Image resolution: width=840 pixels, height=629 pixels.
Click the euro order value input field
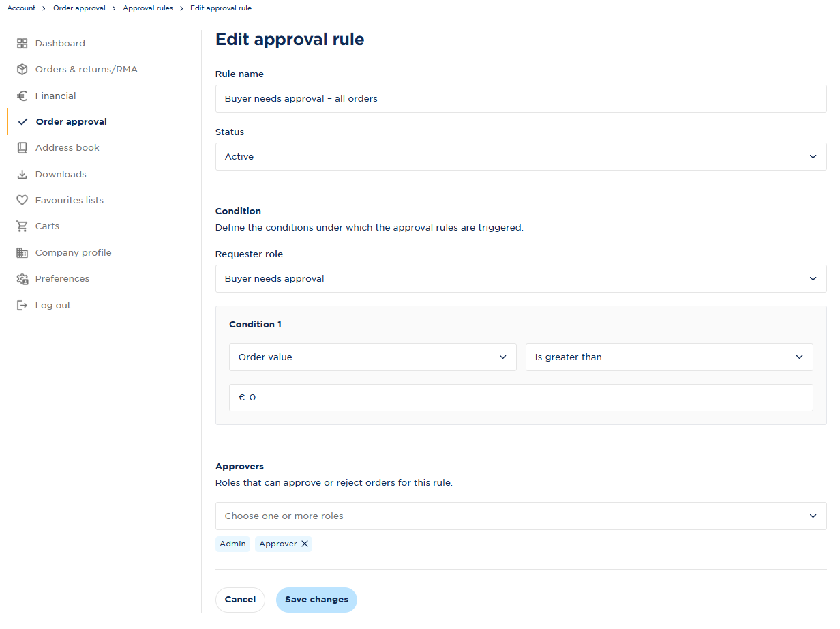521,398
